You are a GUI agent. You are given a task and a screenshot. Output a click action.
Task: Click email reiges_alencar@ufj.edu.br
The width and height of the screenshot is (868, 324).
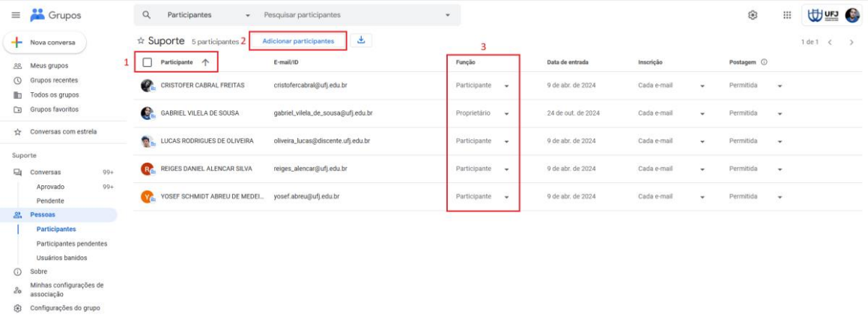[310, 169]
